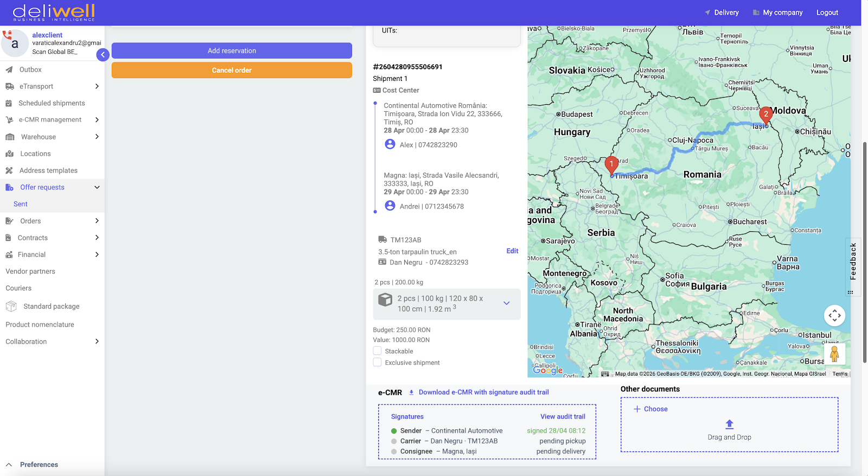Click the deliwell logo
This screenshot has width=868, height=476.
pos(54,12)
